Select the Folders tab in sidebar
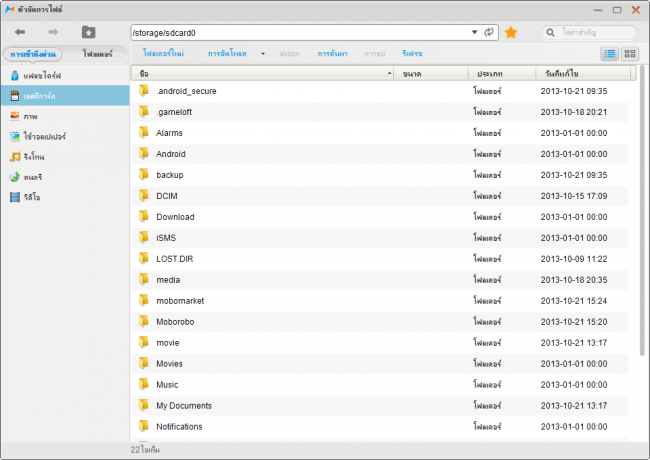Viewport: 650px width, 460px height. [x=97, y=54]
